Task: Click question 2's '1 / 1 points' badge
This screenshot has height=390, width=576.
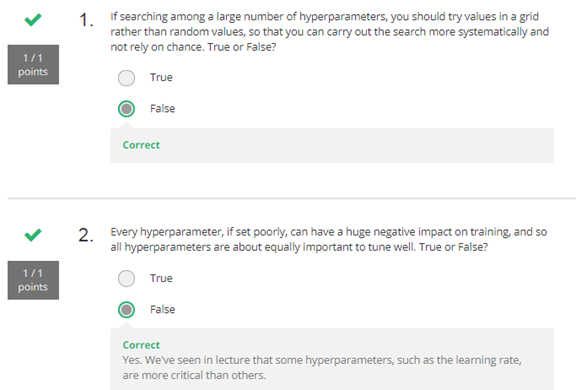Action: click(x=33, y=280)
